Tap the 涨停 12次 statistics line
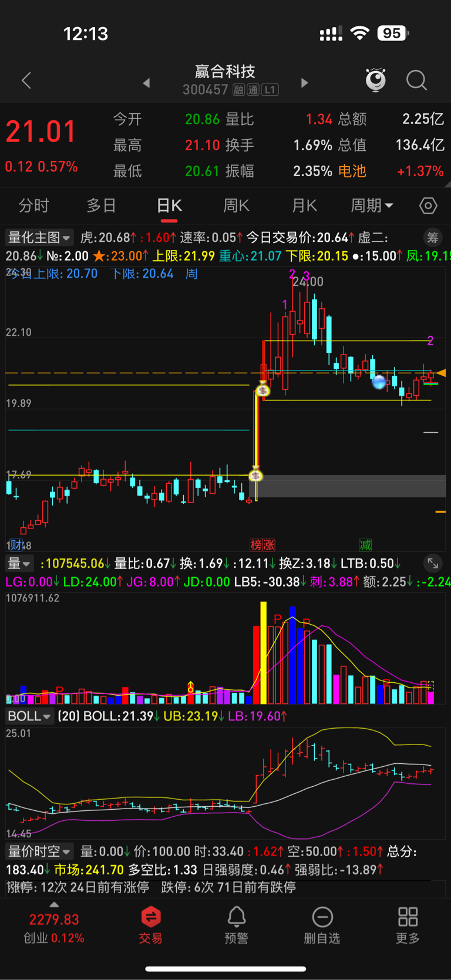The image size is (451, 980). coord(78,887)
